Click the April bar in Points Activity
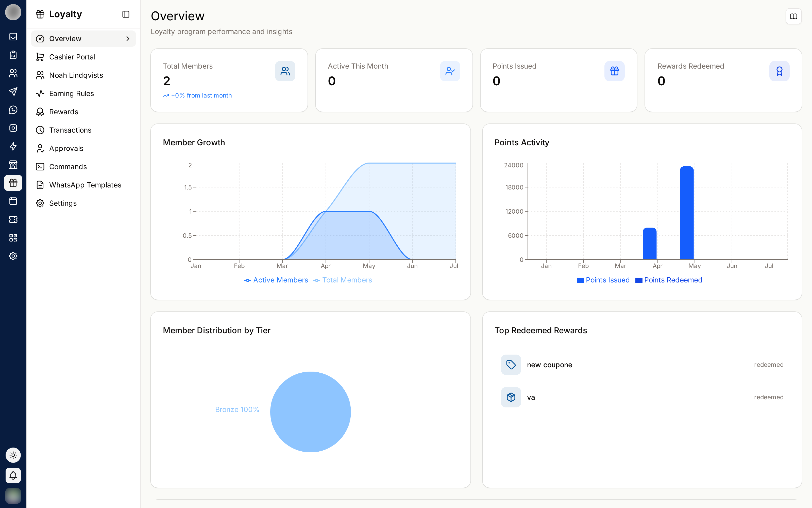 pyautogui.click(x=650, y=244)
